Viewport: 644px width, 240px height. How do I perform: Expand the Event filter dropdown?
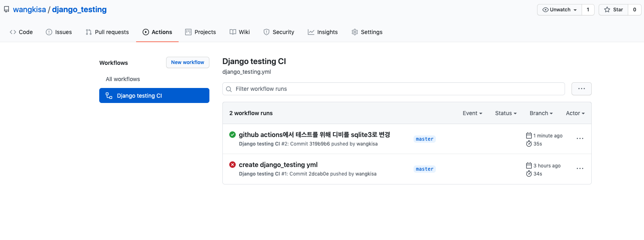click(472, 113)
